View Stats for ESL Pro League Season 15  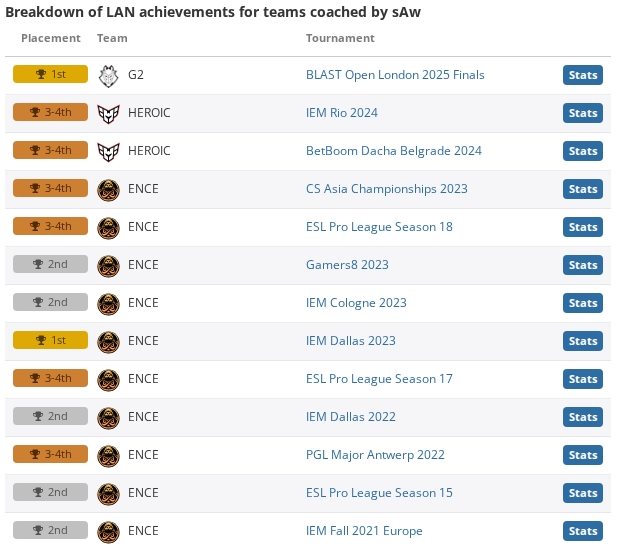(583, 493)
